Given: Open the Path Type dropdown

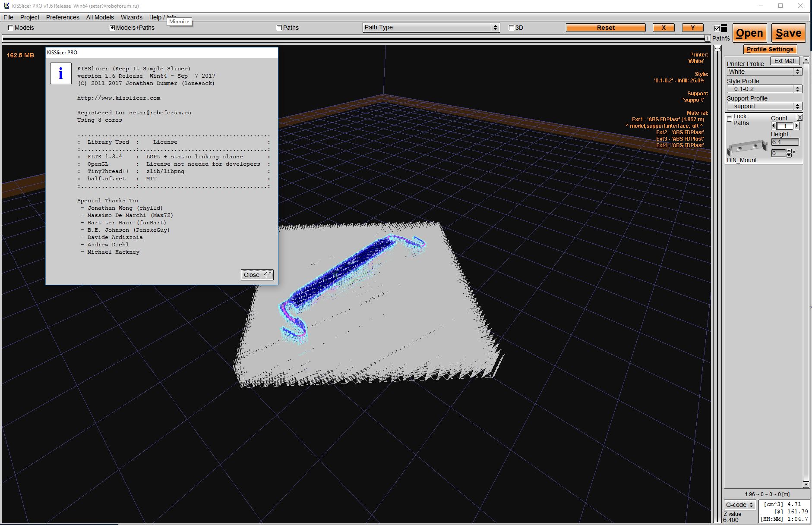Looking at the screenshot, I should [431, 27].
